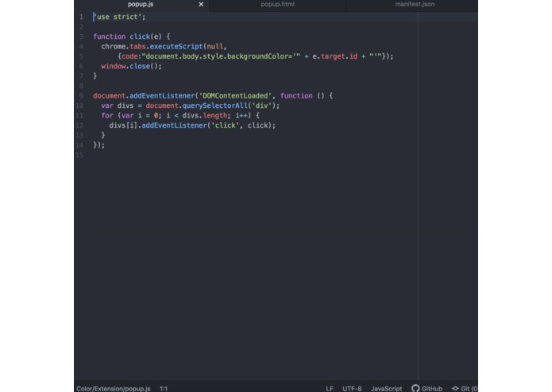Click the 1:1 cursor position indicator
This screenshot has height=392, width=552.
pyautogui.click(x=164, y=389)
